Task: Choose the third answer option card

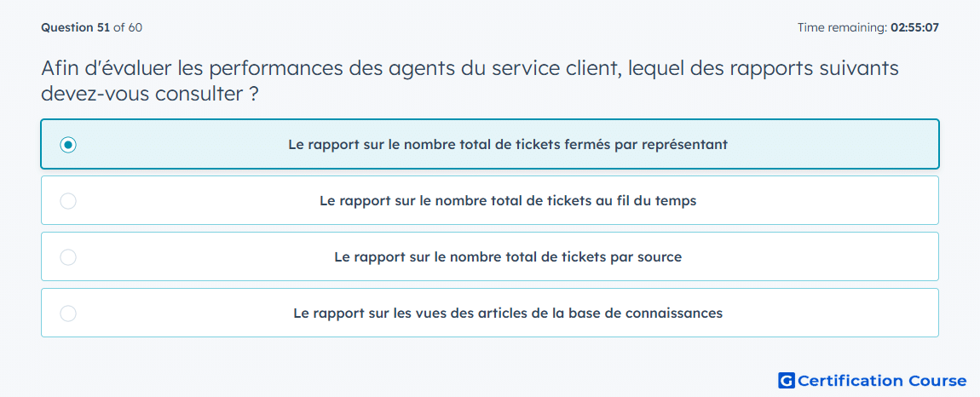Action: click(x=490, y=257)
